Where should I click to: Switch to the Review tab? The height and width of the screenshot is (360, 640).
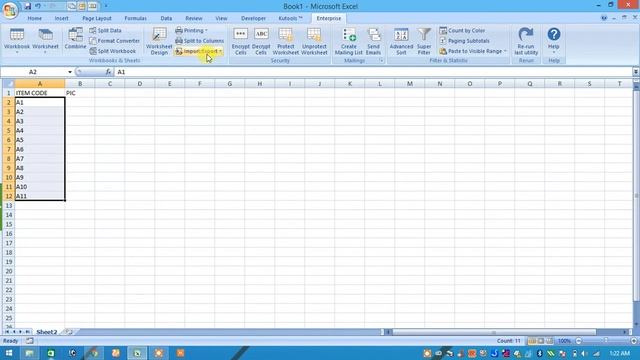[194, 18]
